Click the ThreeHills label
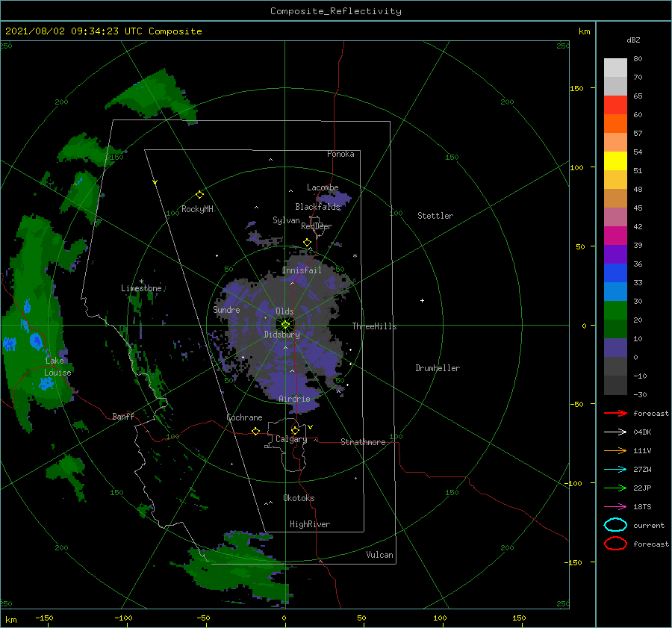 tap(375, 326)
